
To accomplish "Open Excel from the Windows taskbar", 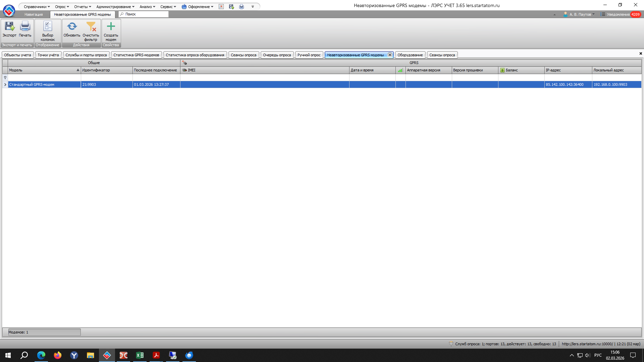I will click(x=140, y=355).
